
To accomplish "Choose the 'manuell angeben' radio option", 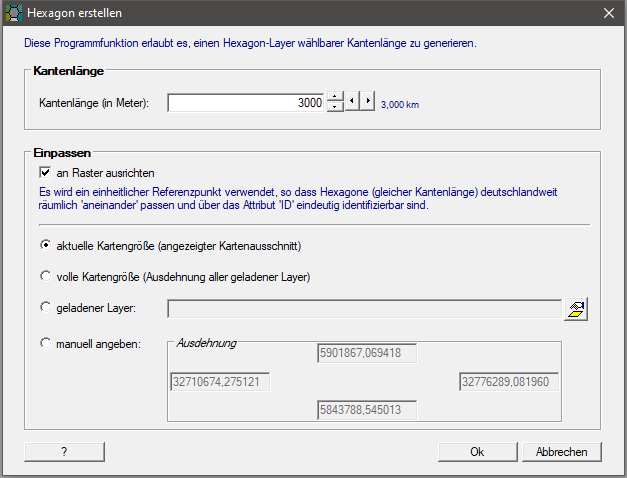I will click(x=46, y=343).
